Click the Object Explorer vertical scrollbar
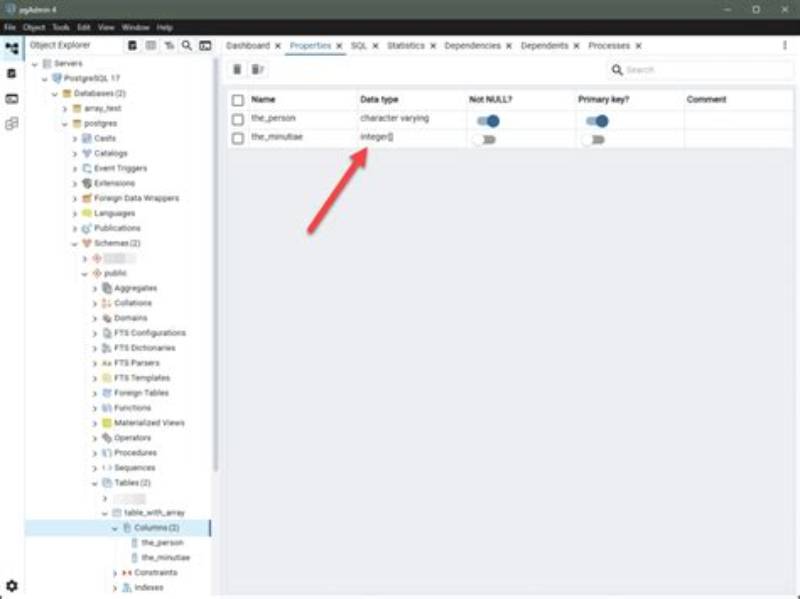Image resolution: width=800 pixels, height=599 pixels. pos(215,265)
